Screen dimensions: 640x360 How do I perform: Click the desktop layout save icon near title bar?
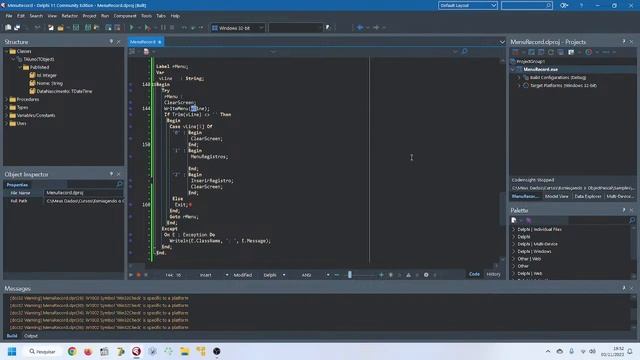(x=564, y=5)
